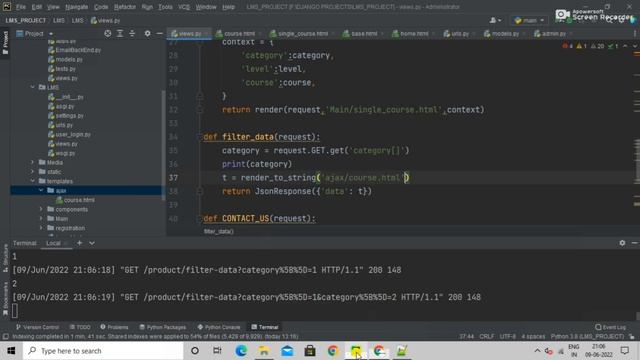Open the Refactor menu
Image resolution: width=640 pixels, height=360 pixels.
124,7
